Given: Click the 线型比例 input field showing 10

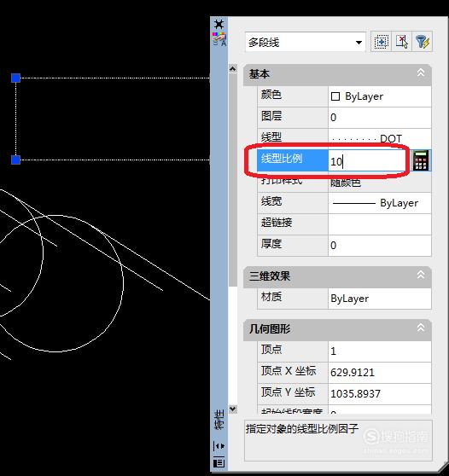Looking at the screenshot, I should coord(369,160).
